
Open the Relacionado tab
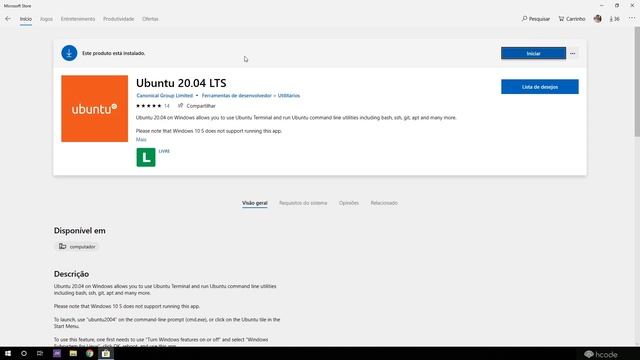[384, 203]
